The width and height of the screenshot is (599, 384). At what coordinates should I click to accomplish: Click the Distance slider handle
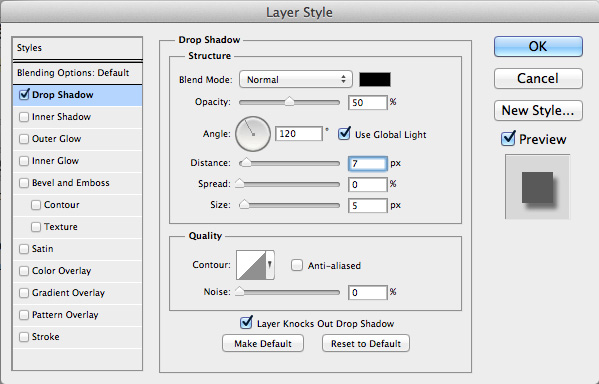(x=246, y=162)
